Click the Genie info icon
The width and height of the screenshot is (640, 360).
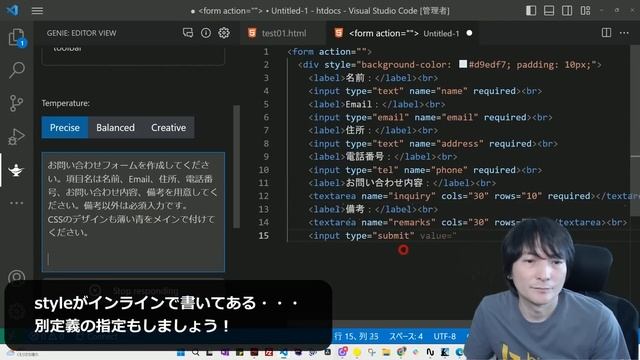pos(206,33)
